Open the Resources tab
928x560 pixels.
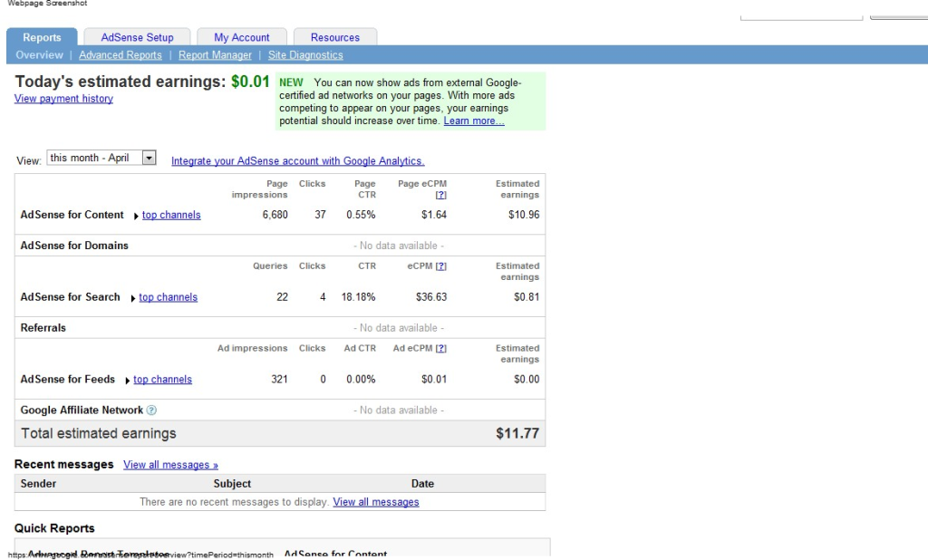[x=334, y=37]
